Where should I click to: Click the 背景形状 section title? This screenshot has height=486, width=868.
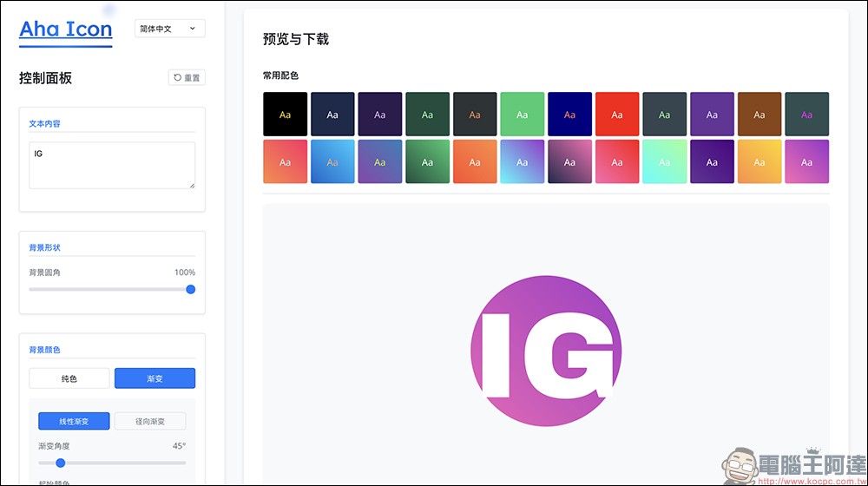pyautogui.click(x=45, y=248)
